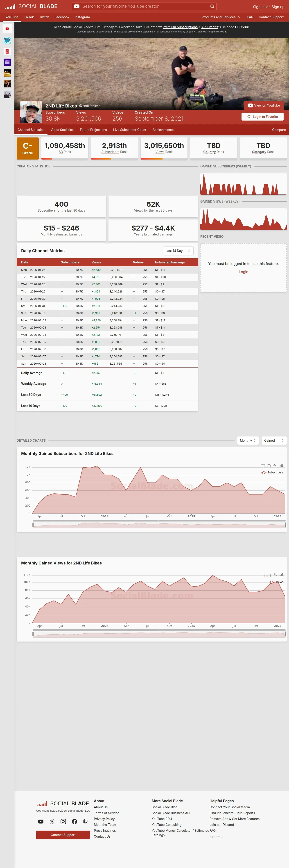The image size is (289, 868).
Task: Select the Twitch platform tab
Action: pos(44,17)
